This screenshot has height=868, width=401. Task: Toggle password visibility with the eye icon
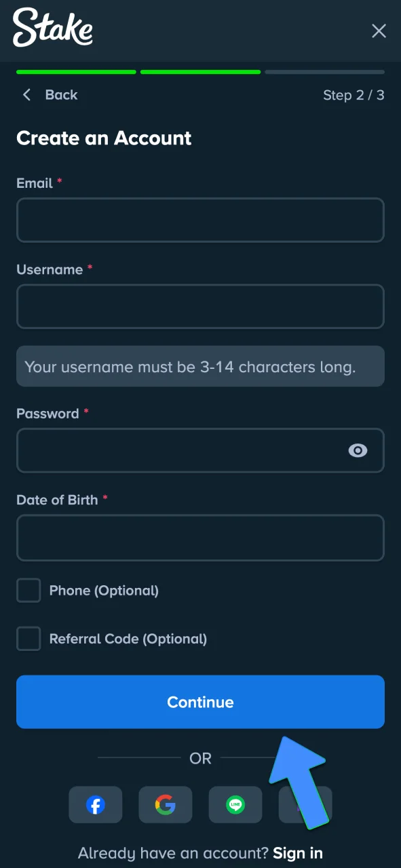coord(358,450)
